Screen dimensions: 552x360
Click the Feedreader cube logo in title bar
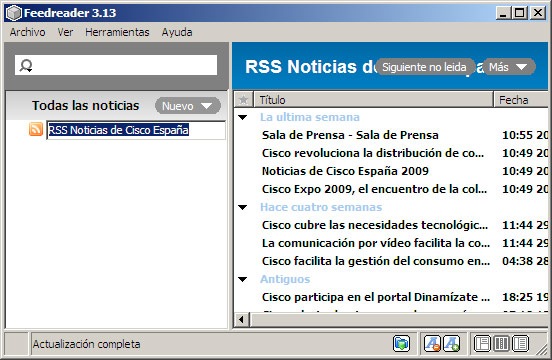[x=14, y=13]
